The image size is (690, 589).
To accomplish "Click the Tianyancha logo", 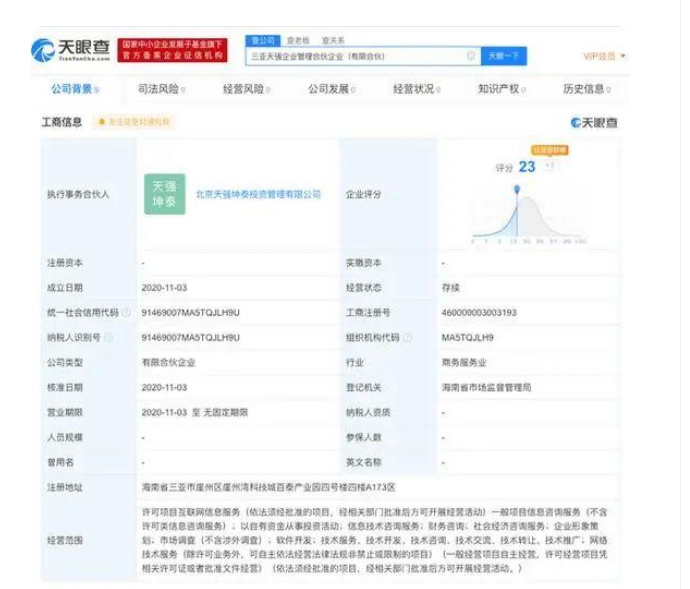I will (70, 50).
